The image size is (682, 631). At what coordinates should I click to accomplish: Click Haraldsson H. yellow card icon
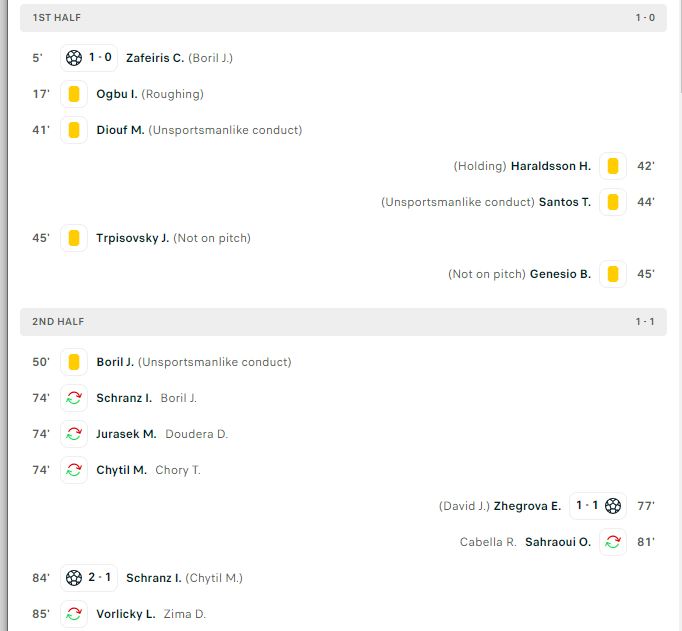(613, 166)
